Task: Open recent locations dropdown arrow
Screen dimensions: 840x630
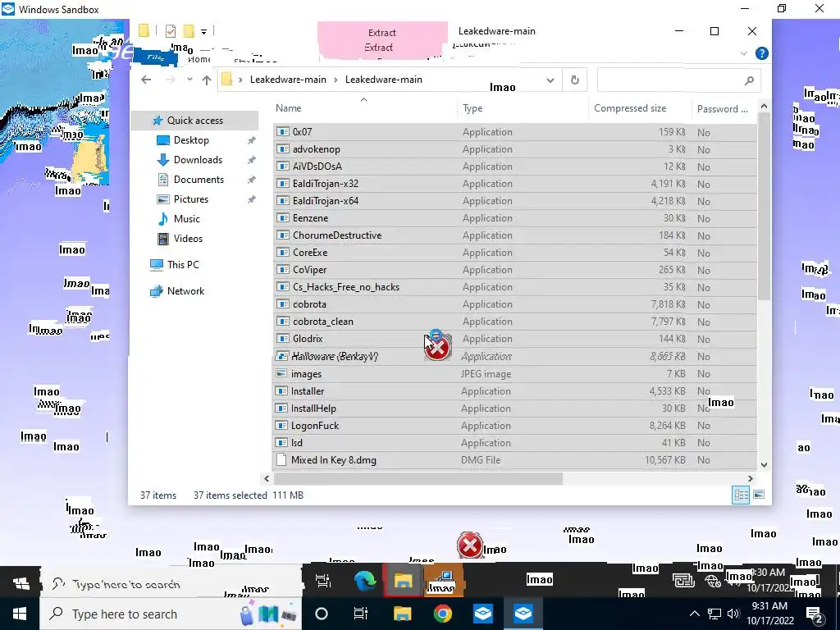Action: tap(189, 80)
